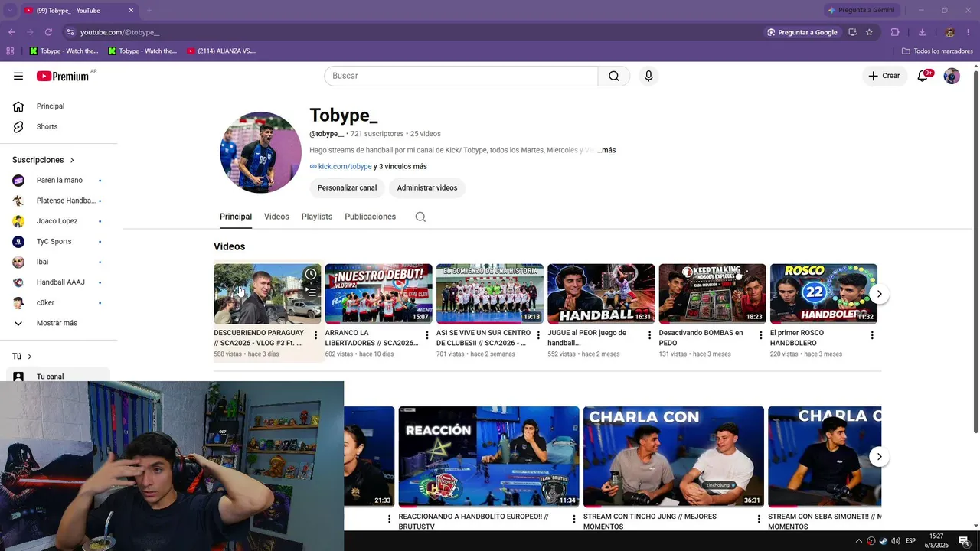The height and width of the screenshot is (551, 980).
Task: Open the ¡NUESTRO DEBUT! video thumbnail
Action: tap(378, 294)
